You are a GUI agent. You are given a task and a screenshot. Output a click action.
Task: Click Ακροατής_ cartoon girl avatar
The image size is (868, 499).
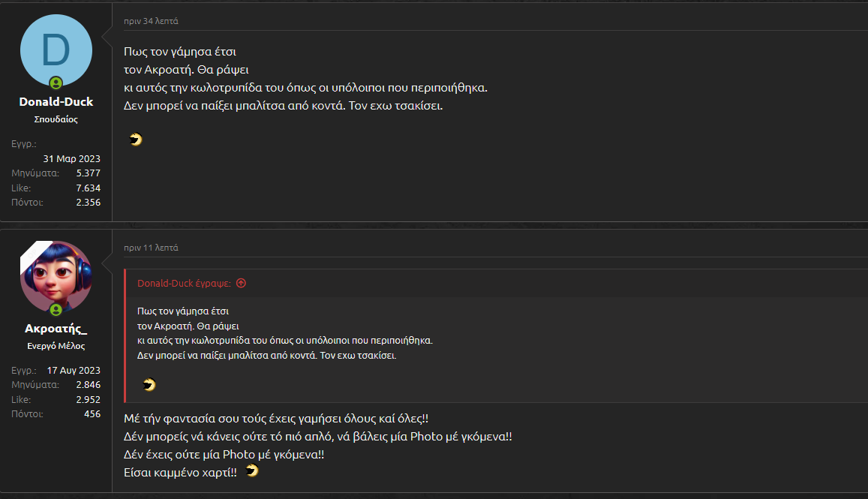pyautogui.click(x=56, y=276)
